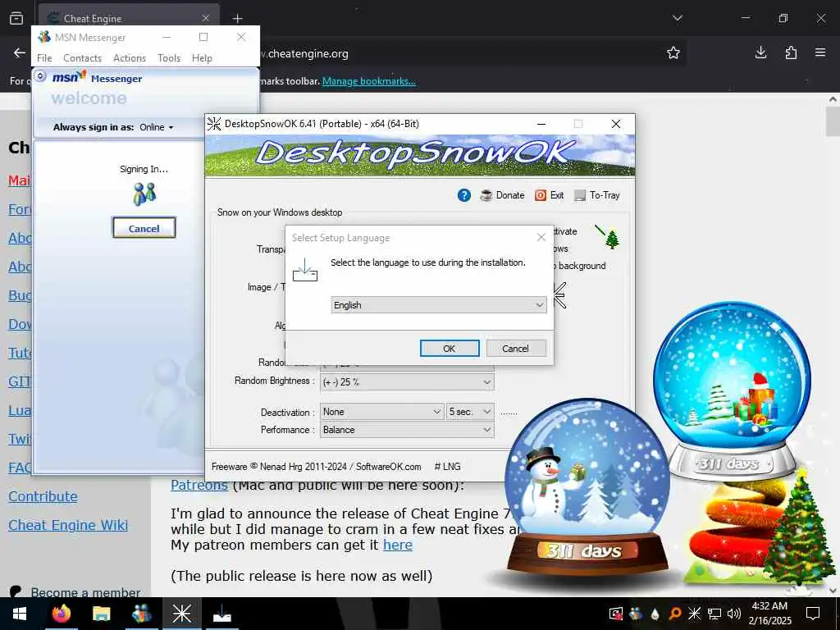Click the Freeware Nenad Hrg SoftwareOK.com text

[x=316, y=467]
